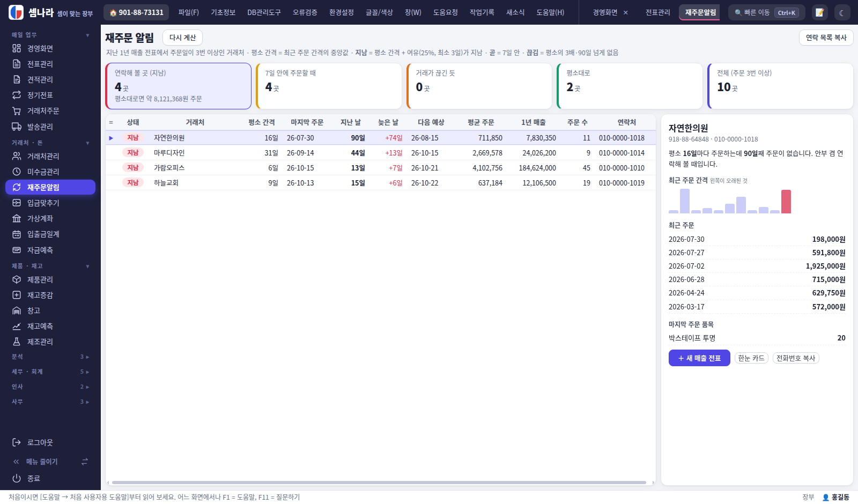Image resolution: width=858 pixels, height=504 pixels.
Task: Click the 제조관리 flask icon
Action: tap(17, 342)
